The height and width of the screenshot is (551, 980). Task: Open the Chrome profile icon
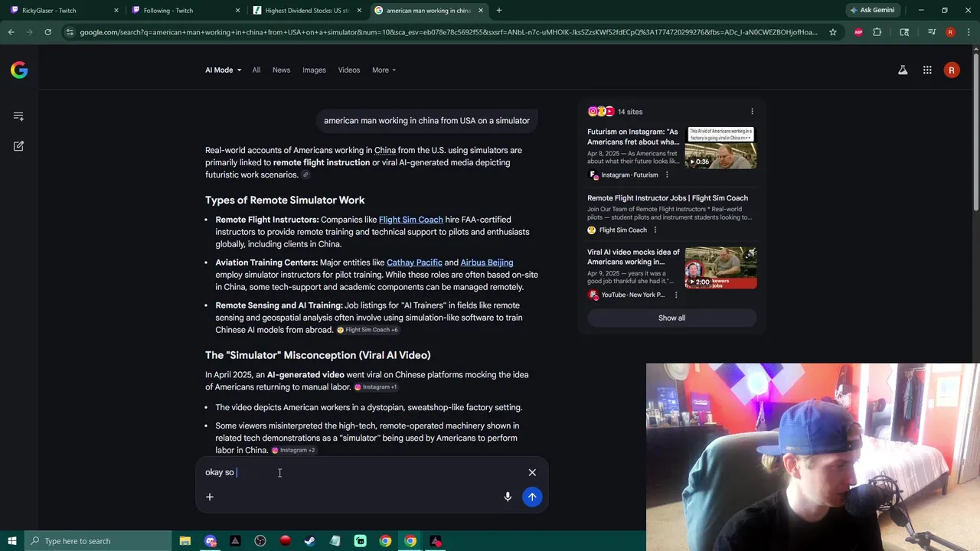(x=950, y=32)
